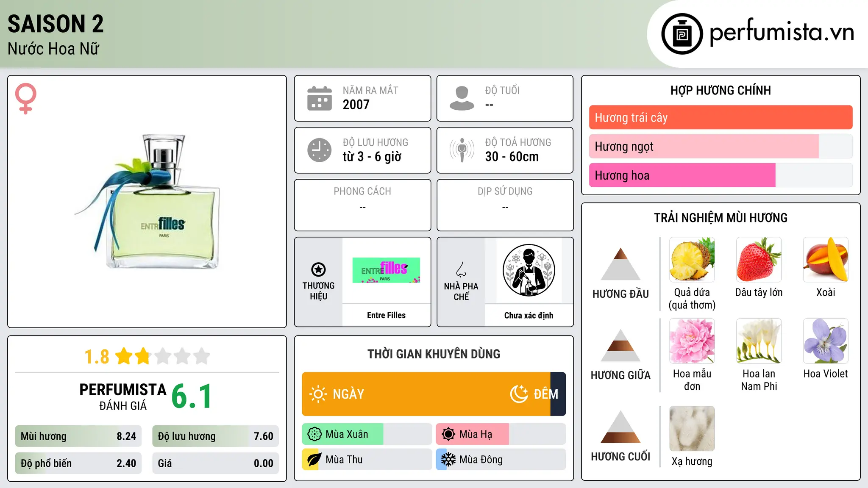Click the Hương Cuối pyramid icon
The width and height of the screenshot is (868, 488).
coord(620,427)
